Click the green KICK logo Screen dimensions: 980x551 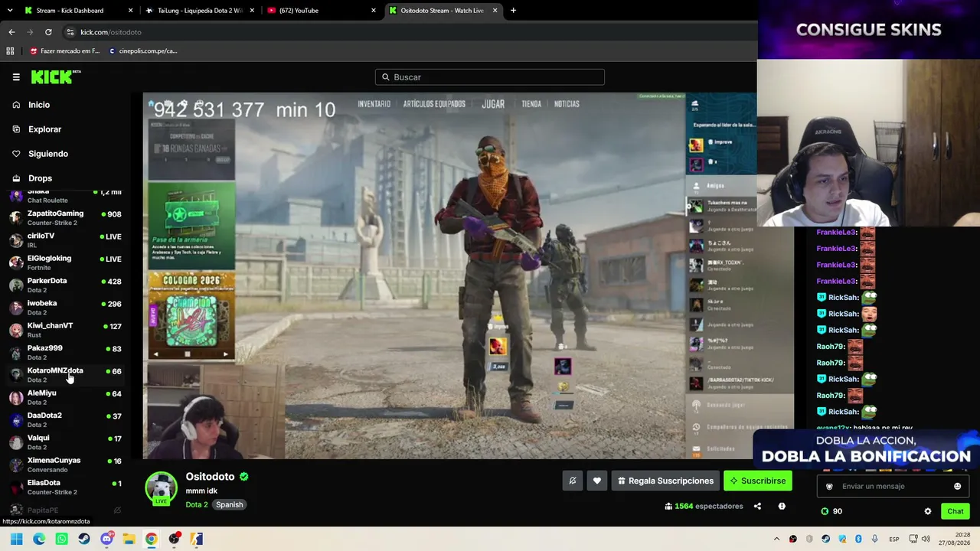click(x=55, y=77)
